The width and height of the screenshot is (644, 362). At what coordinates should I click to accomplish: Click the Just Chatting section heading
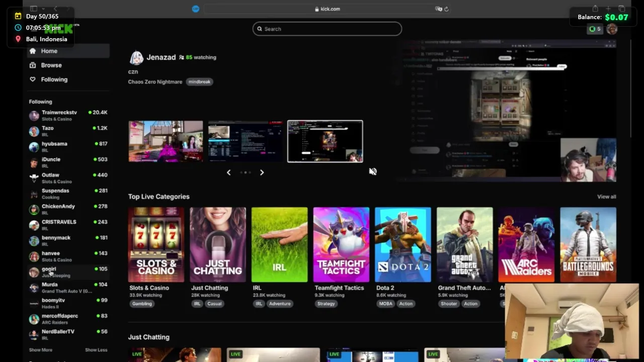(x=149, y=337)
